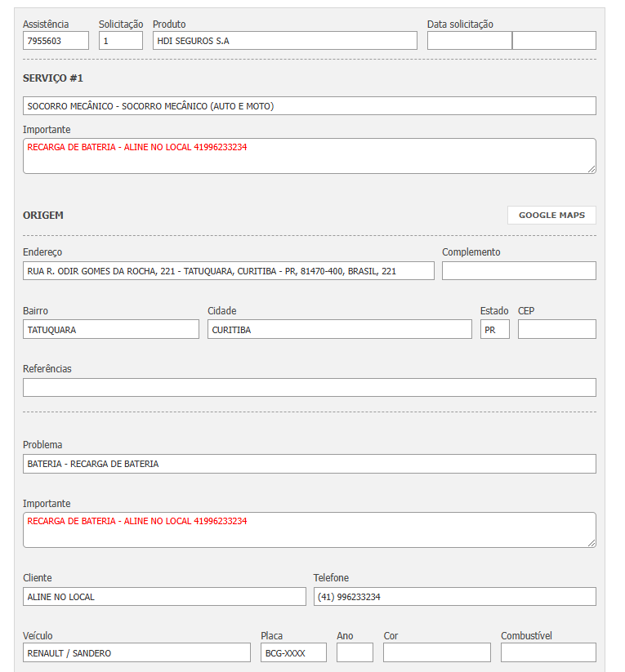Focus the Cidade field containing CURITIBA
Screen dimensions: 625x672
tap(339, 329)
